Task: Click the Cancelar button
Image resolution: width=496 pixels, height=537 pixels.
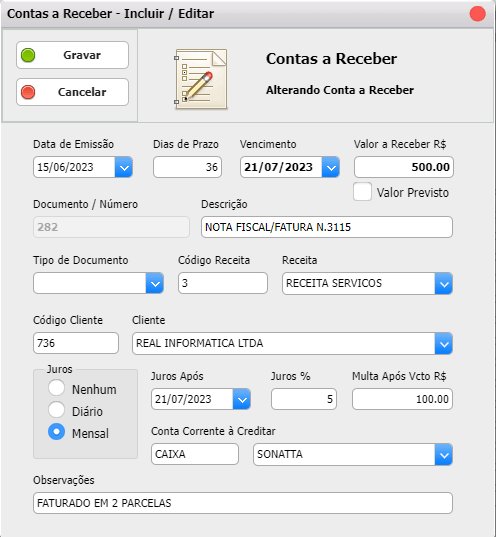Action: point(72,92)
